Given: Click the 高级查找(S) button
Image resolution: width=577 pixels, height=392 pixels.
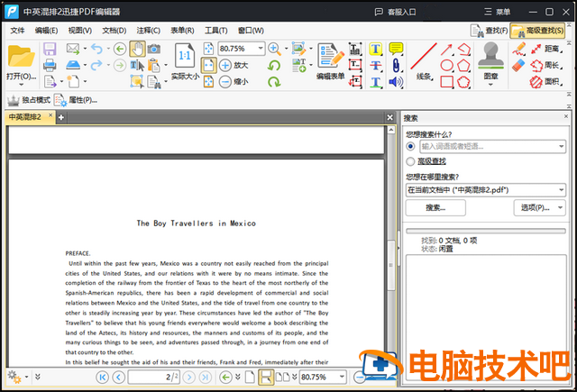Looking at the screenshot, I should point(537,31).
